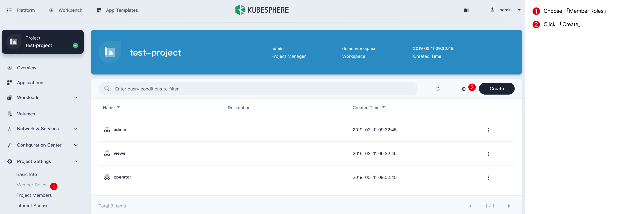Open Project Members submenu
The width and height of the screenshot is (644, 214).
[x=34, y=195]
